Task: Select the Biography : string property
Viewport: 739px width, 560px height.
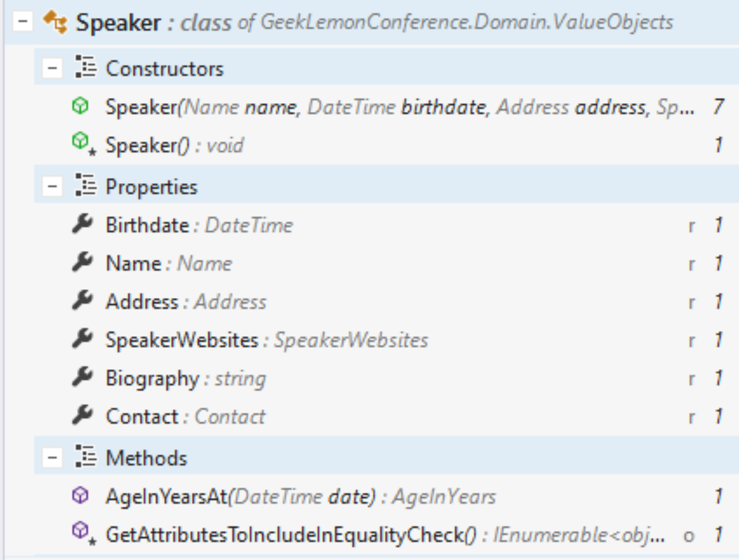Action: click(386, 378)
